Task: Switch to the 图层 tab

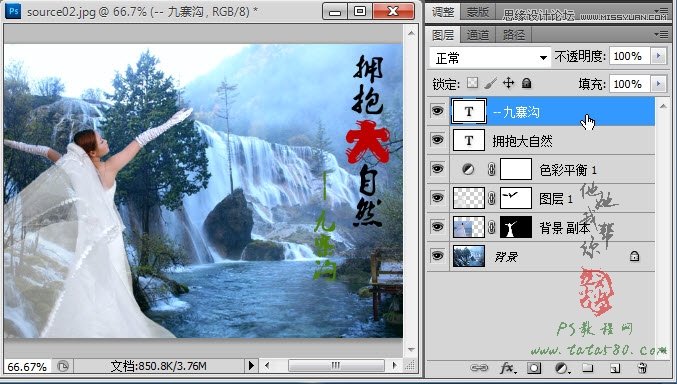Action: pos(443,35)
